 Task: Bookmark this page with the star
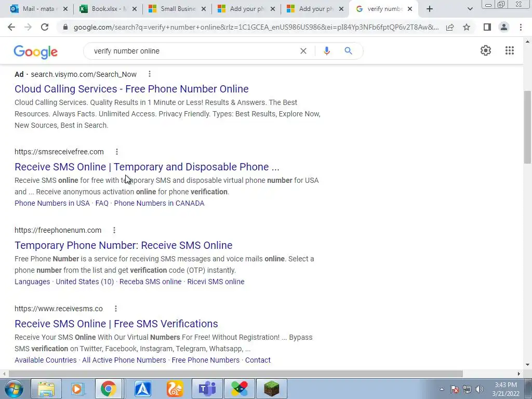click(467, 27)
